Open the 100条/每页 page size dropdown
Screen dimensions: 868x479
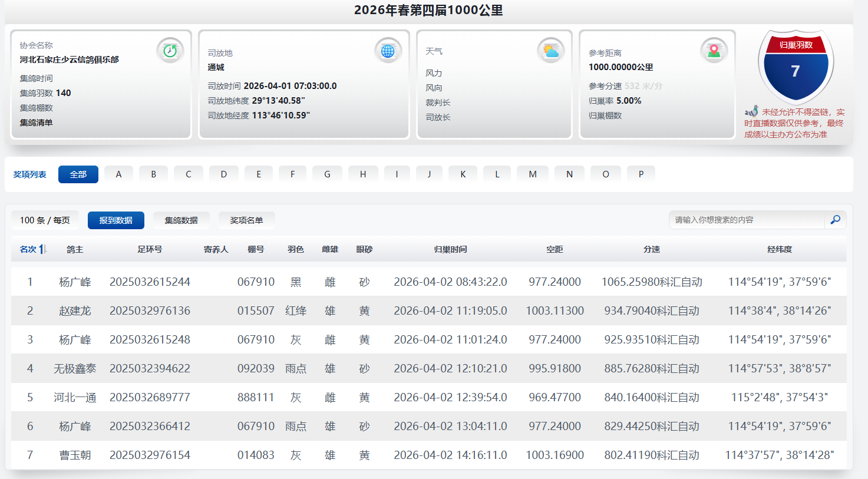[x=45, y=220]
